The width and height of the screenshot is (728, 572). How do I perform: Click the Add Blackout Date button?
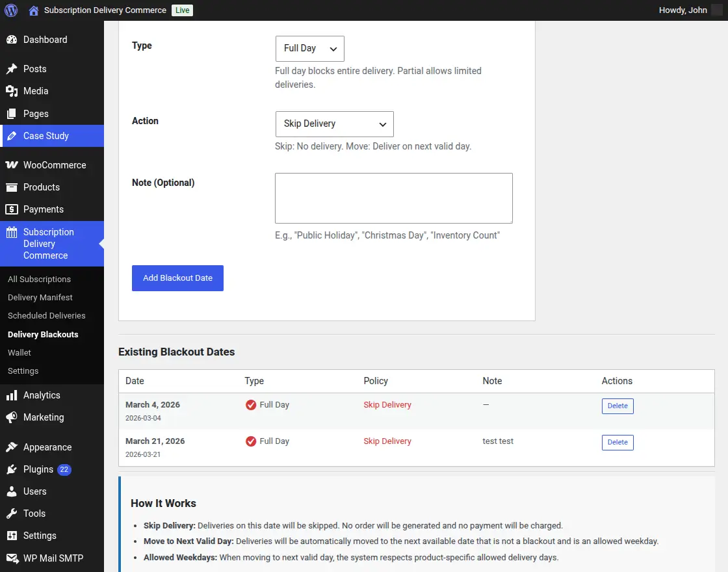coord(177,278)
